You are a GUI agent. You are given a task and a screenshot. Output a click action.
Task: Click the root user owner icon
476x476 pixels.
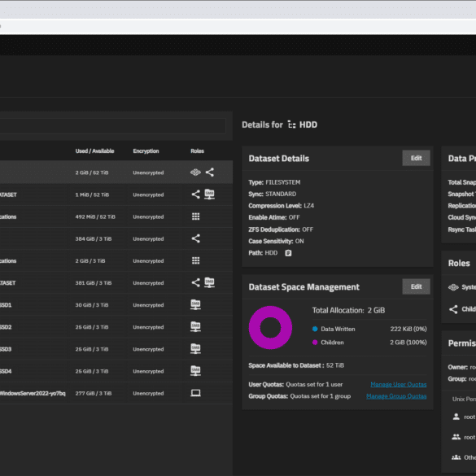pyautogui.click(x=456, y=417)
